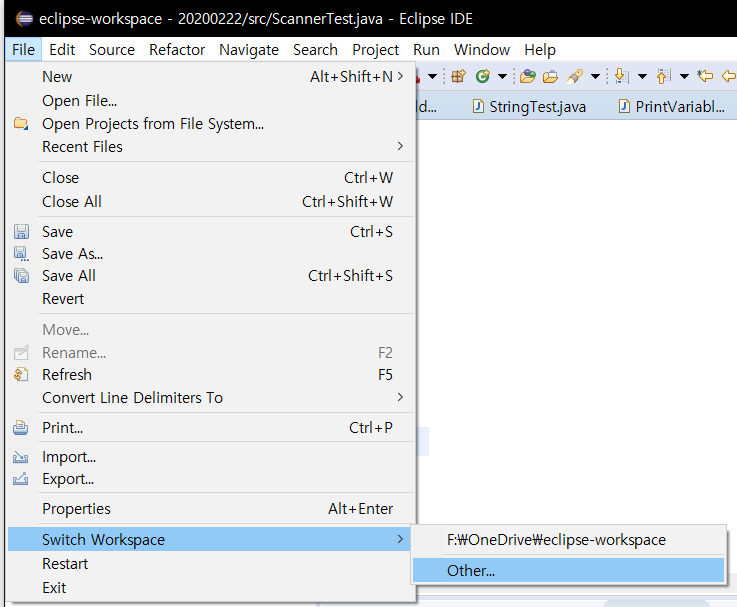Switch to the PrintVariabl... editor tab
This screenshot has height=607, width=737.
(x=674, y=107)
